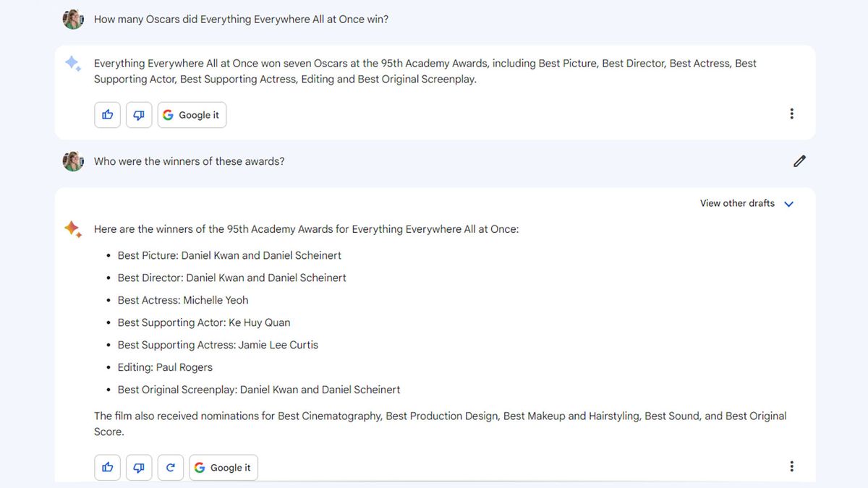Click first answer text about seven Oscars
The height and width of the screenshot is (488, 868).
tap(425, 72)
